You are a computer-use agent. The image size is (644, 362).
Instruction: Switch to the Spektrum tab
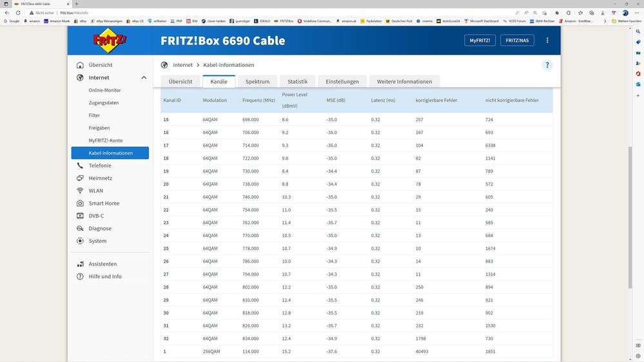[257, 81]
